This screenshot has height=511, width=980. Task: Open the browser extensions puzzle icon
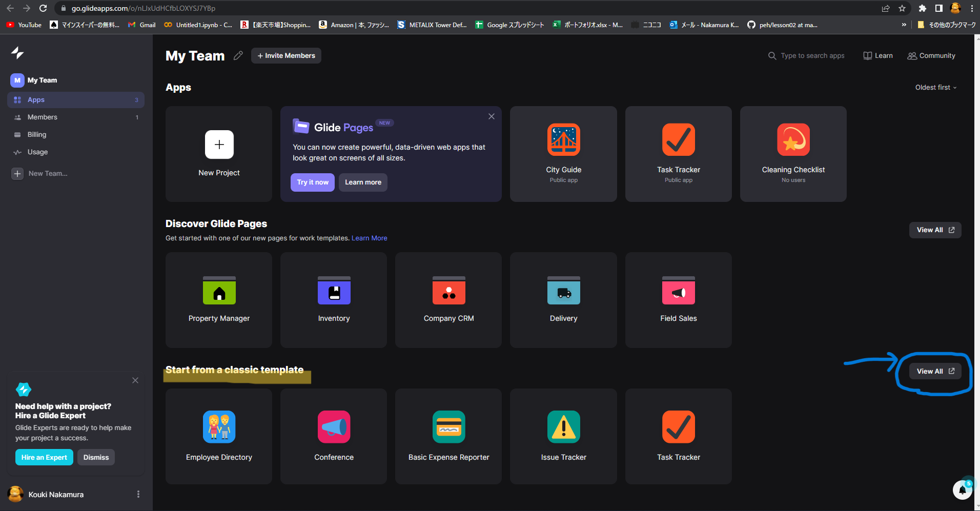point(923,8)
